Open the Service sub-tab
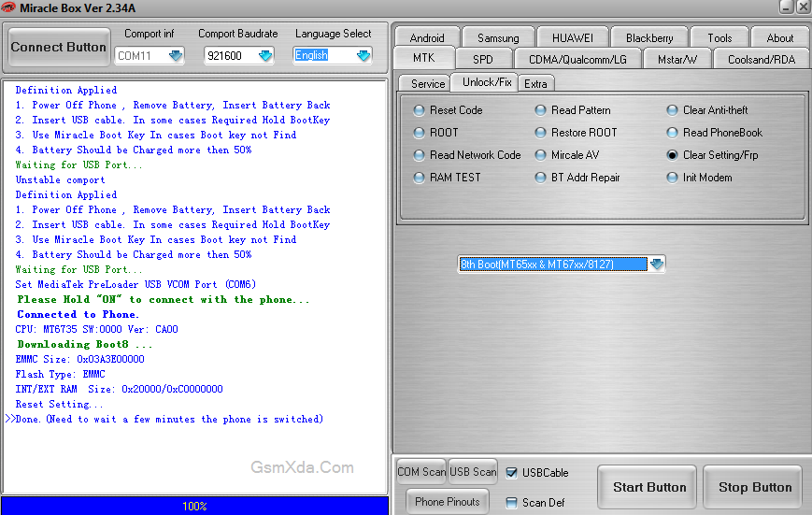Viewport: 812px width, 515px height. pos(427,83)
